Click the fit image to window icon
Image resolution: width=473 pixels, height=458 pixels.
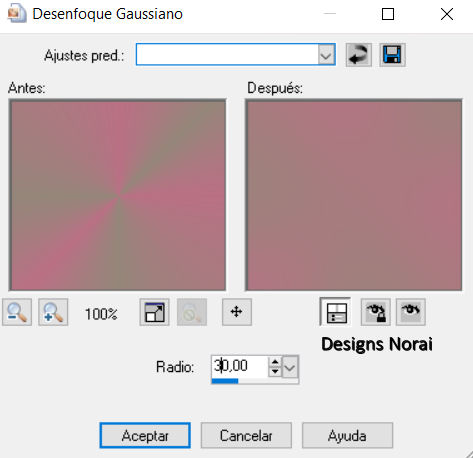154,312
